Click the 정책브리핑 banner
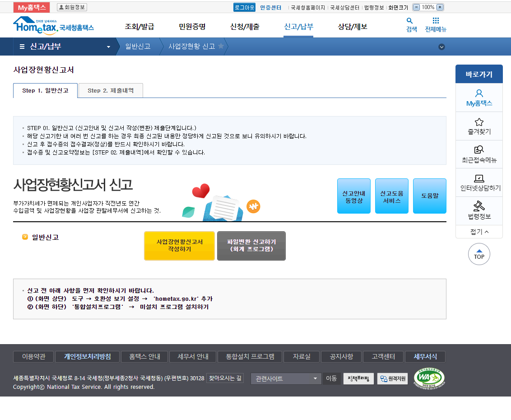 point(358,378)
